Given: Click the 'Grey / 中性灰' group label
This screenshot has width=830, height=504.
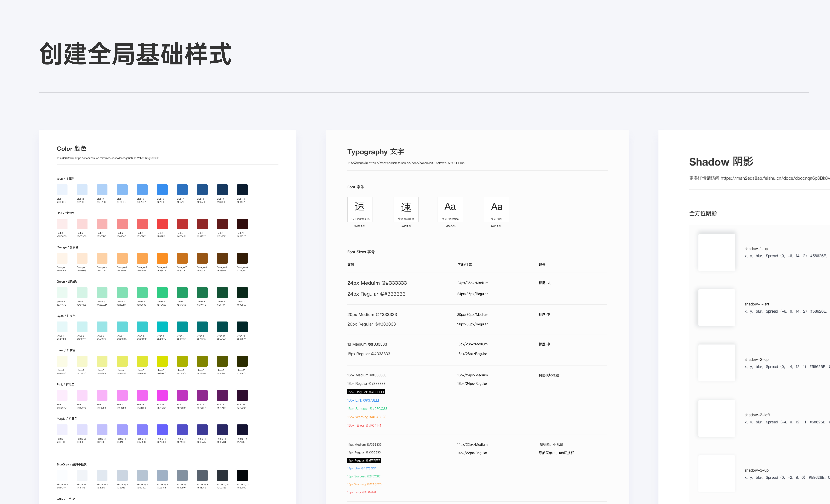Looking at the screenshot, I should tap(66, 499).
